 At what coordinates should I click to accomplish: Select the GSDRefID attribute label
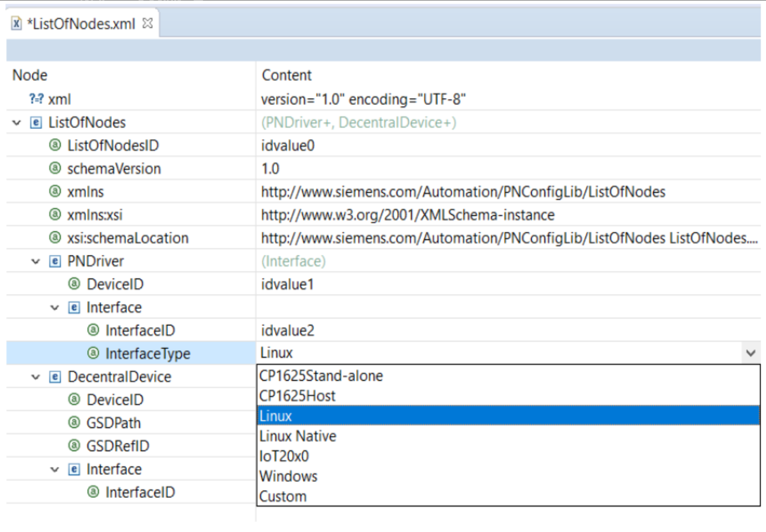(x=118, y=446)
